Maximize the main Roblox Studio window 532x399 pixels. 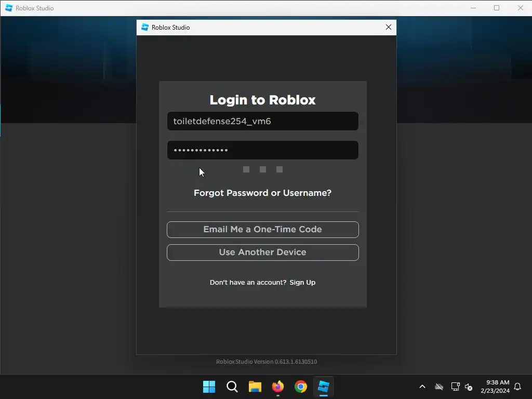496,8
